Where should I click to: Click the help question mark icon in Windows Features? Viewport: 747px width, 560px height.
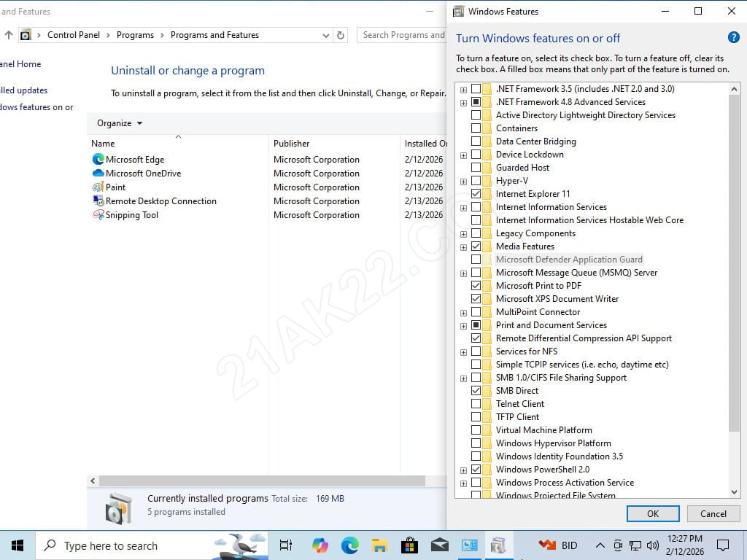[734, 37]
